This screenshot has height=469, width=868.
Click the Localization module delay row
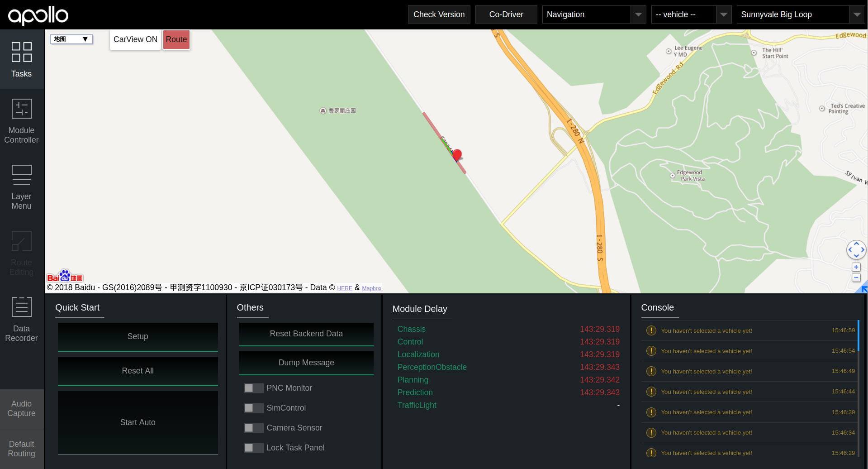(x=508, y=354)
